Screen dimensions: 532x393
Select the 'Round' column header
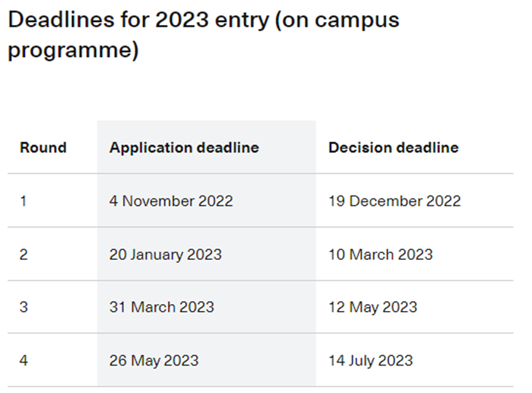43,147
